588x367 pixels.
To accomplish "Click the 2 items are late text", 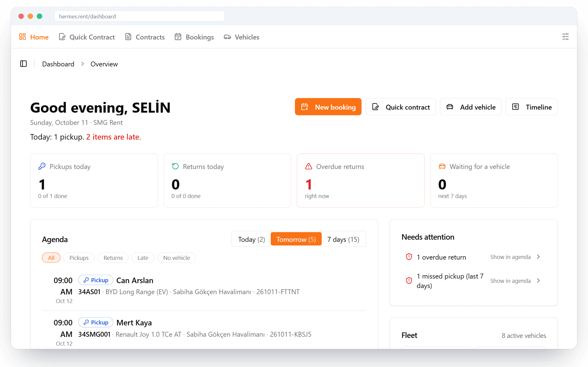I will pyautogui.click(x=114, y=137).
